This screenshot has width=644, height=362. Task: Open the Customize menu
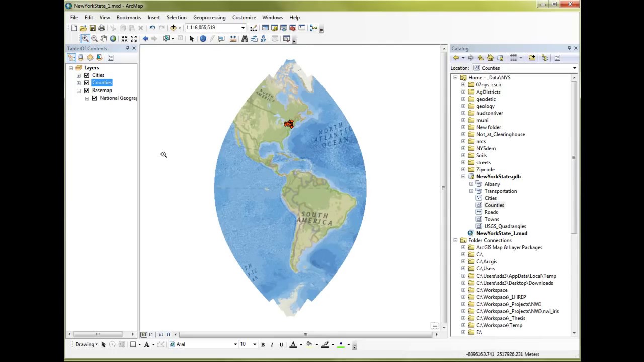coord(244,17)
